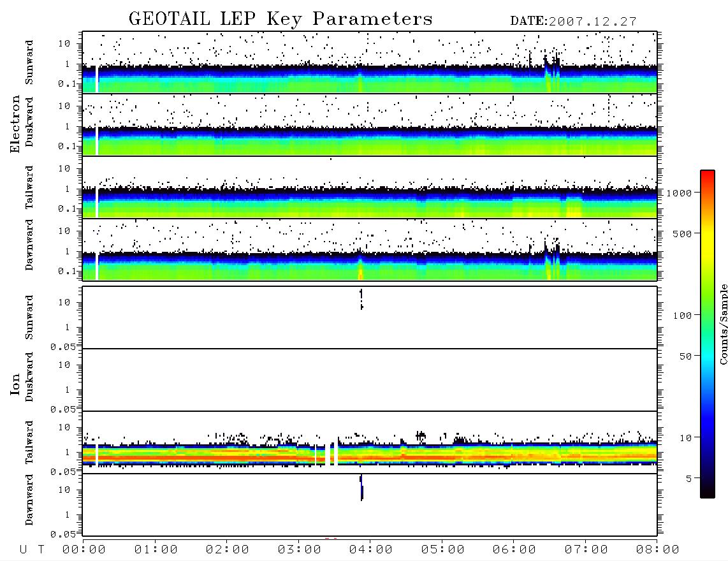The width and height of the screenshot is (728, 561).
Task: Click the "Ion" group axis label
Action: pyautogui.click(x=15, y=384)
